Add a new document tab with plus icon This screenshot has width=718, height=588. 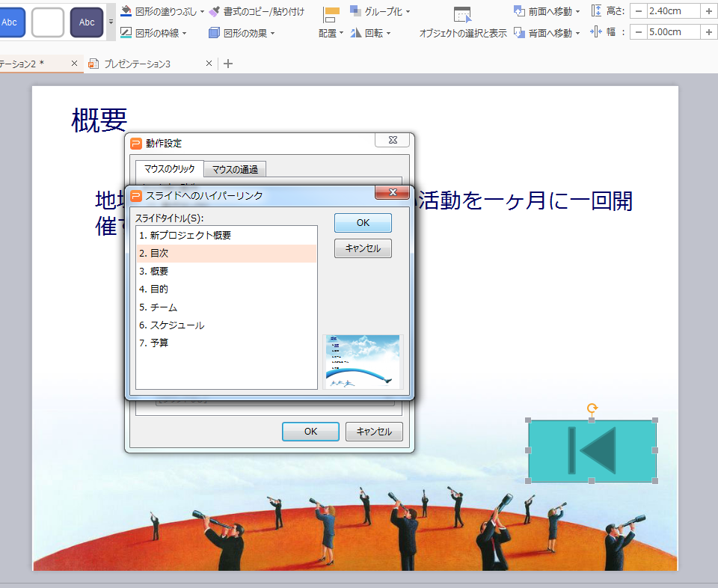click(x=228, y=64)
